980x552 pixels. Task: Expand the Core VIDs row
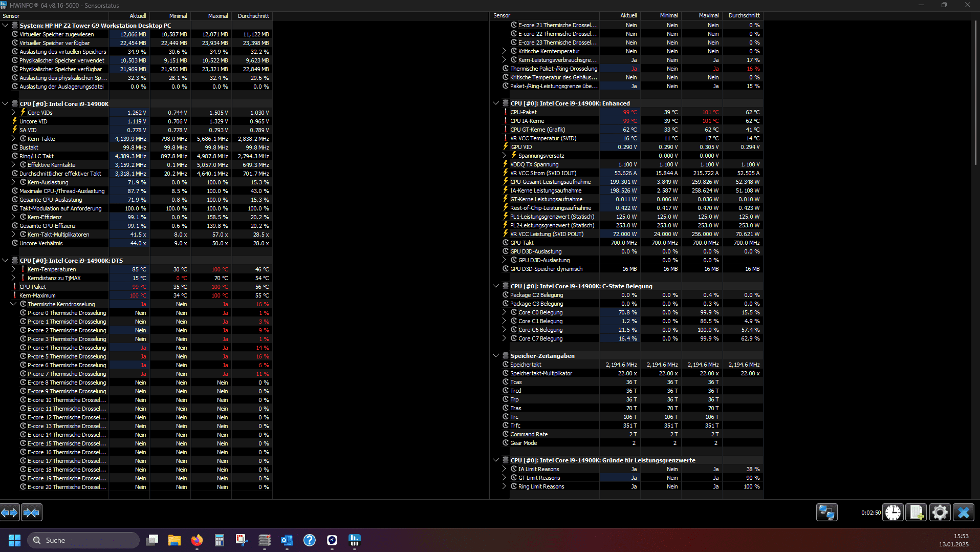13,112
